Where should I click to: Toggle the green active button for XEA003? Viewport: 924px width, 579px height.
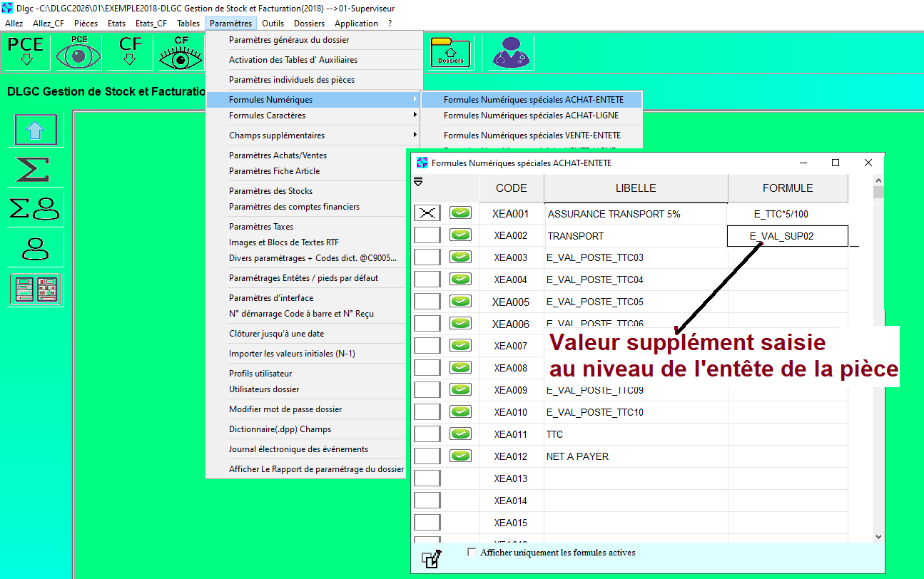coord(460,257)
